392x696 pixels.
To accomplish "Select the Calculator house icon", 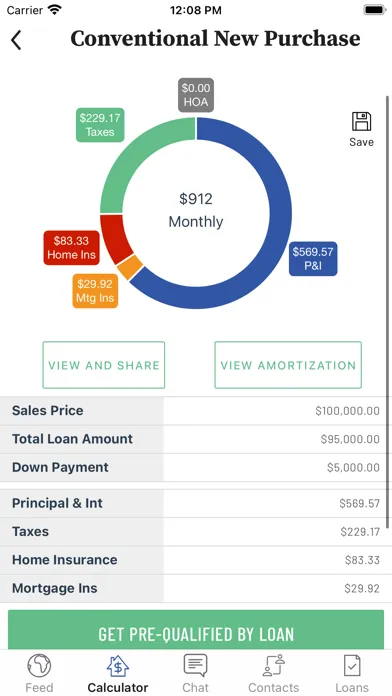I will pyautogui.click(x=118, y=666).
